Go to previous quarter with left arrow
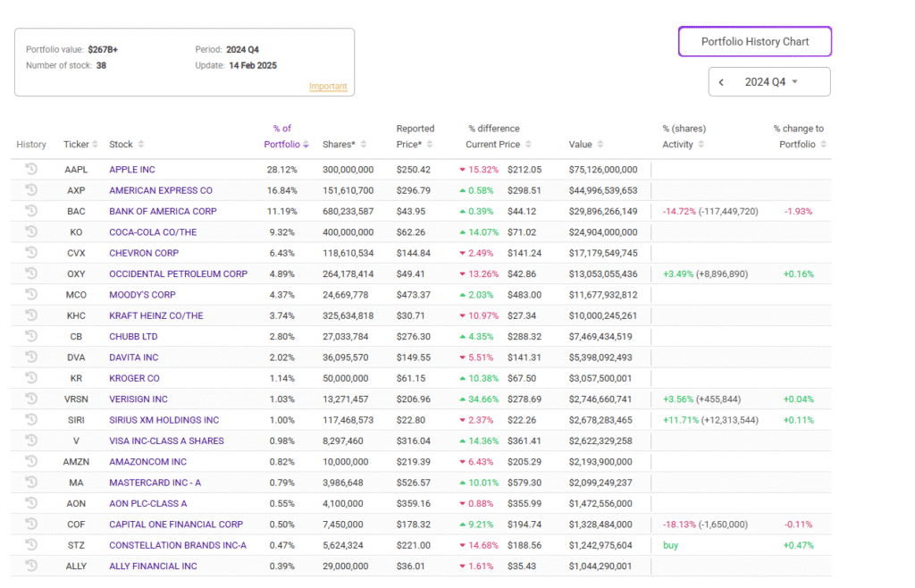The image size is (915, 588). 721,82
